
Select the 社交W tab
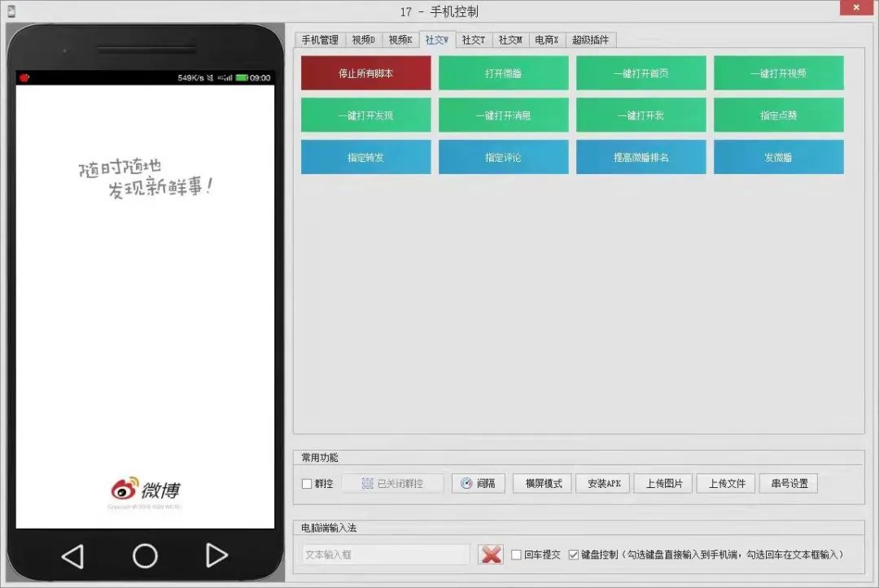[437, 40]
